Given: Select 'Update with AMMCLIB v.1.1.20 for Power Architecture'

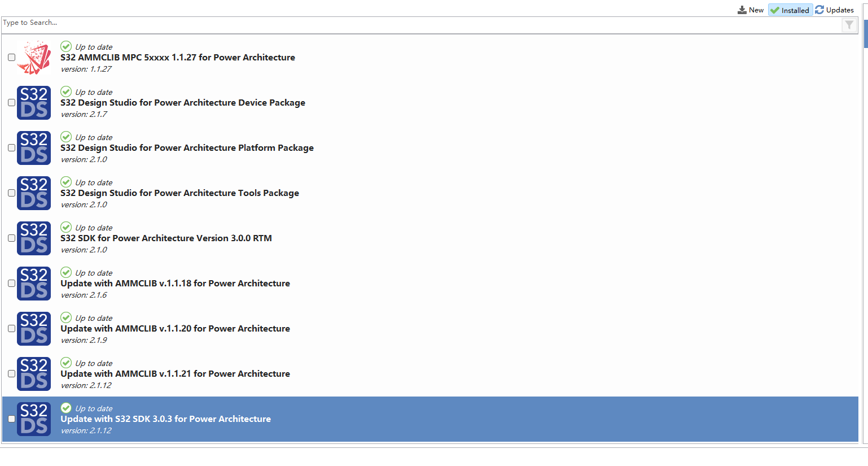Looking at the screenshot, I should click(175, 329).
